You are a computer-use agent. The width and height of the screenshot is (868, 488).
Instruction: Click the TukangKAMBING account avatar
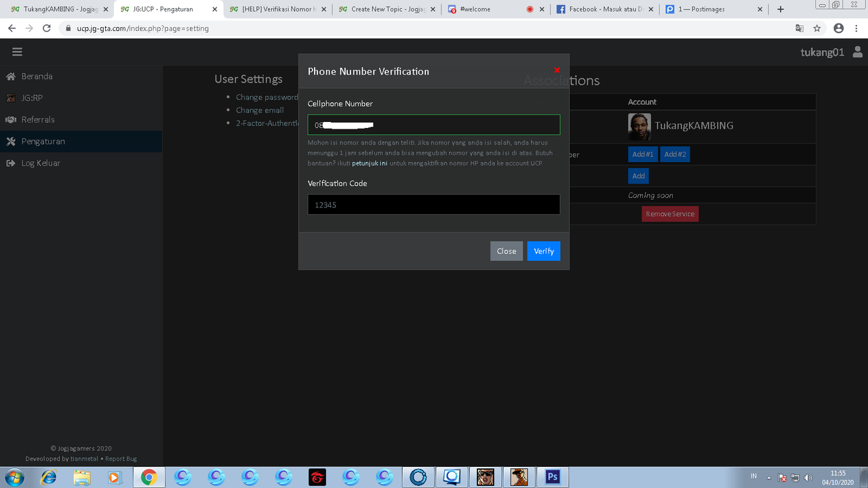click(x=639, y=126)
